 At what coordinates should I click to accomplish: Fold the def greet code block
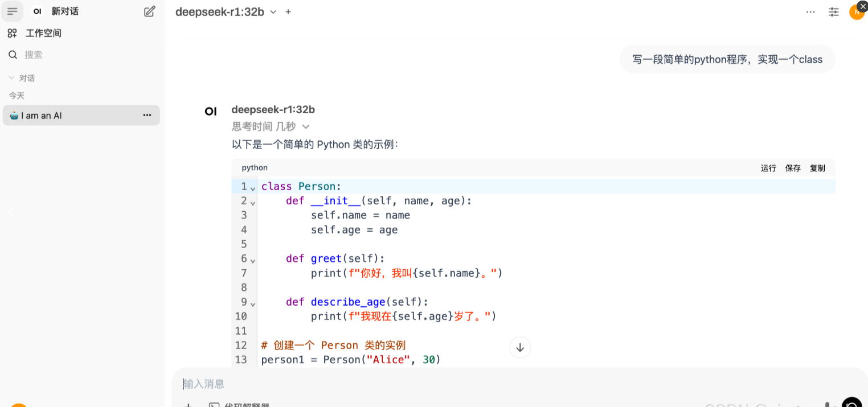253,260
